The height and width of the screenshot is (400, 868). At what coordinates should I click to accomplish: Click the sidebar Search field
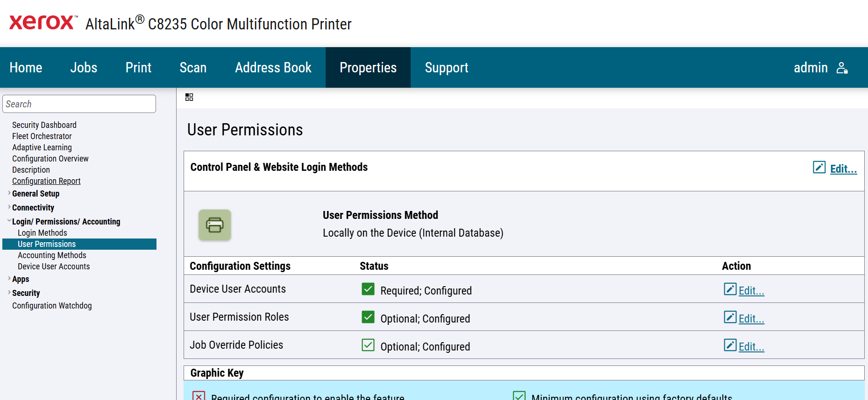pos(79,104)
